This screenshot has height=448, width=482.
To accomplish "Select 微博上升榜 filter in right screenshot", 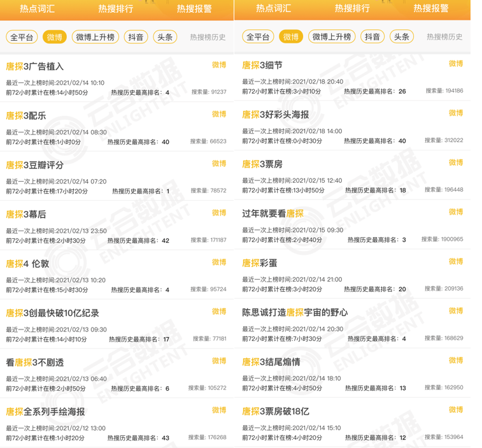I will coord(332,36).
